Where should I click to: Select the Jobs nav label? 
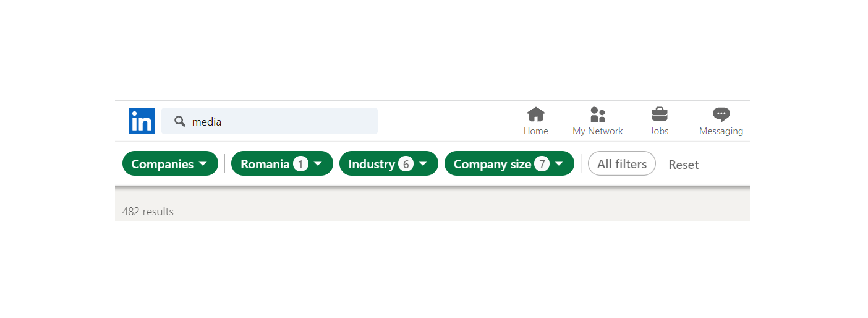click(659, 131)
